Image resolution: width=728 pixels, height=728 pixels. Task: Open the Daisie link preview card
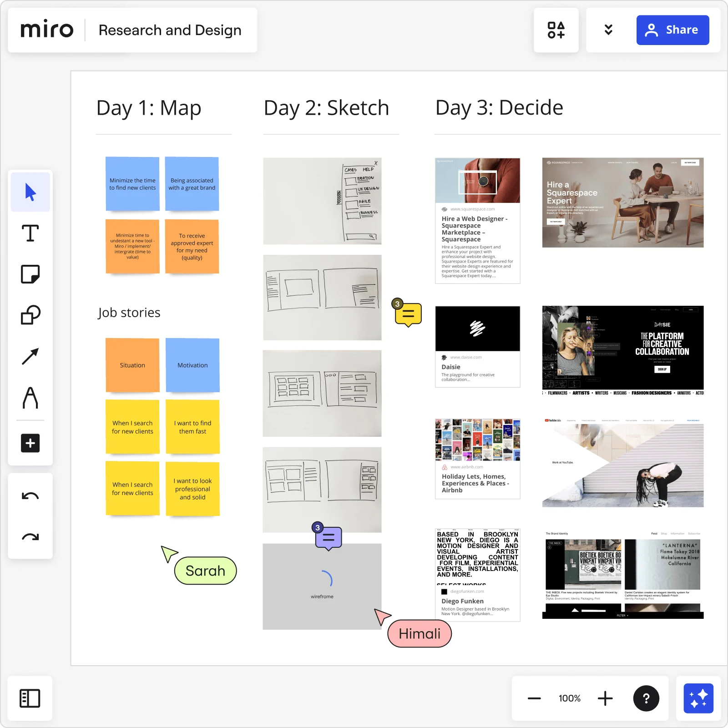point(478,347)
